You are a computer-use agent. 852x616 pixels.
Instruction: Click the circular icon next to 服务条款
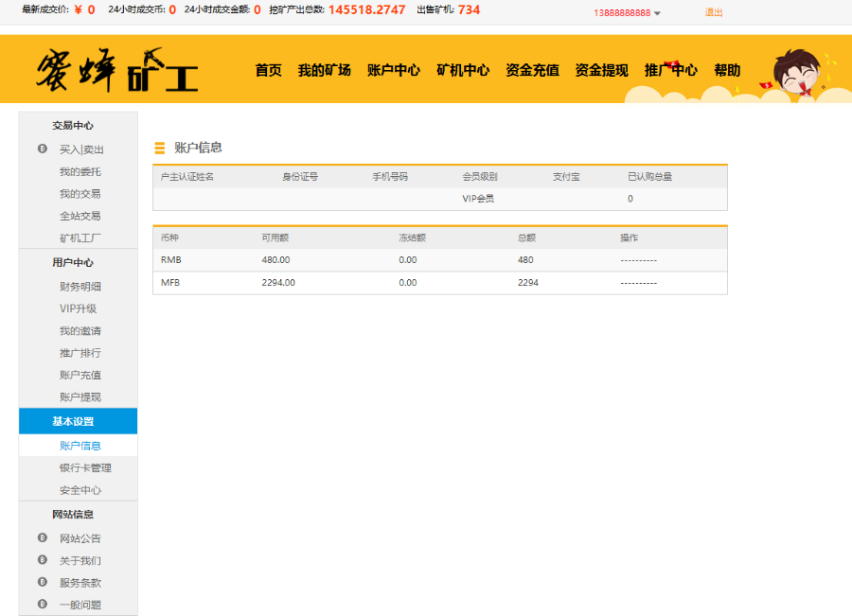coord(41,582)
